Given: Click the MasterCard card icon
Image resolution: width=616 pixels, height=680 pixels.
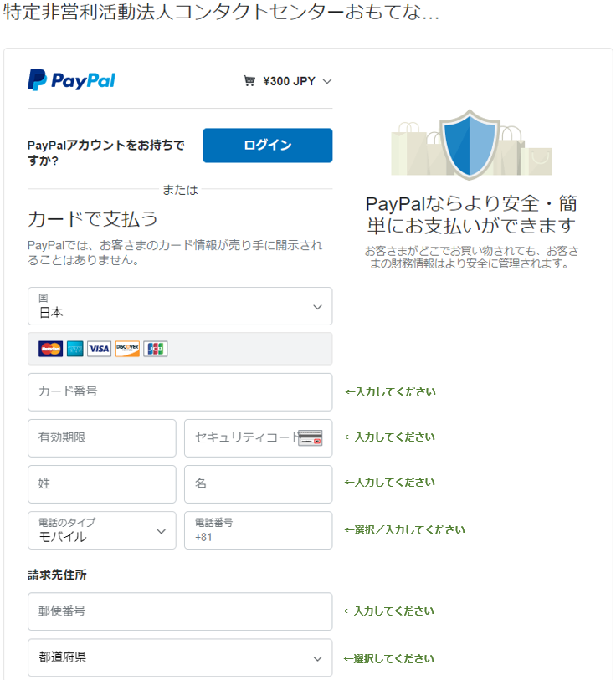Looking at the screenshot, I should point(51,349).
